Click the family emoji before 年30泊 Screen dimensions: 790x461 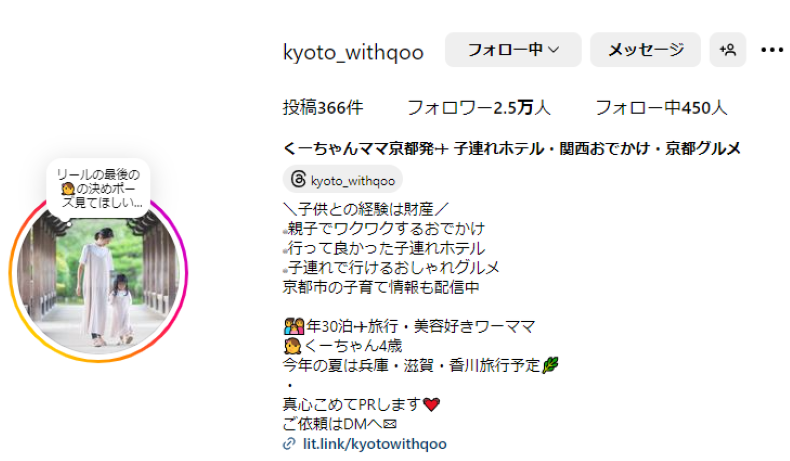pos(294,326)
